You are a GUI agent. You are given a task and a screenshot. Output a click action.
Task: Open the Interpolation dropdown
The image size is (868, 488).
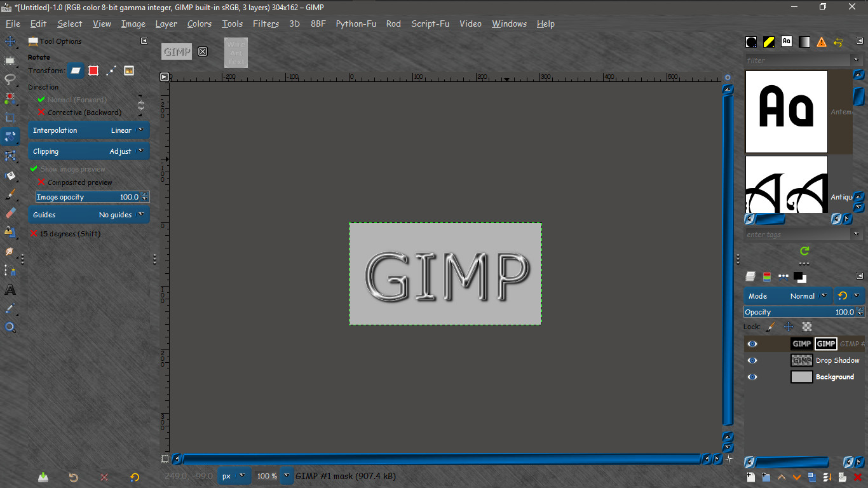(89, 130)
